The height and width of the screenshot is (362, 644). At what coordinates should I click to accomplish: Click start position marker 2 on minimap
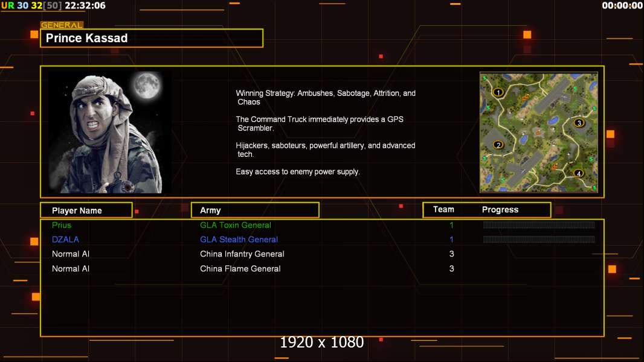pos(498,145)
